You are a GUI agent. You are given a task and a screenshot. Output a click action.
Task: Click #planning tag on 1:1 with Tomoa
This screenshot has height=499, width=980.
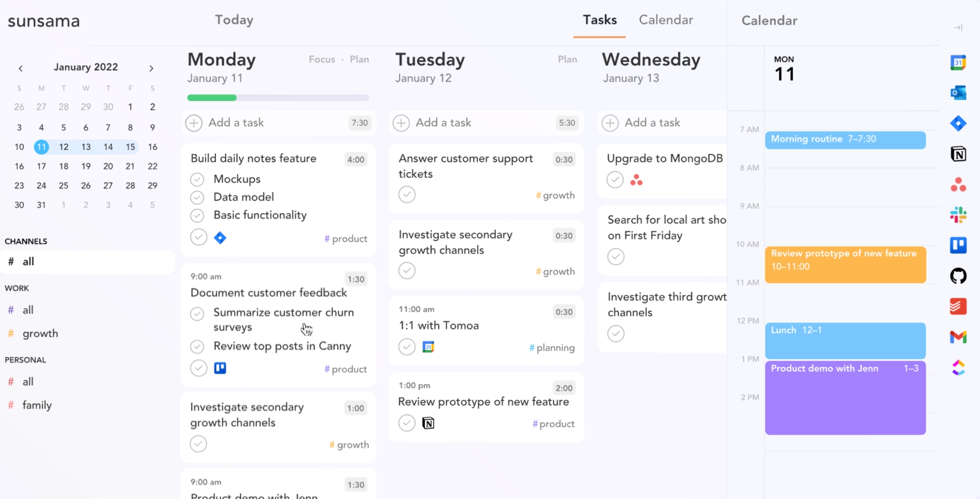[x=552, y=348]
